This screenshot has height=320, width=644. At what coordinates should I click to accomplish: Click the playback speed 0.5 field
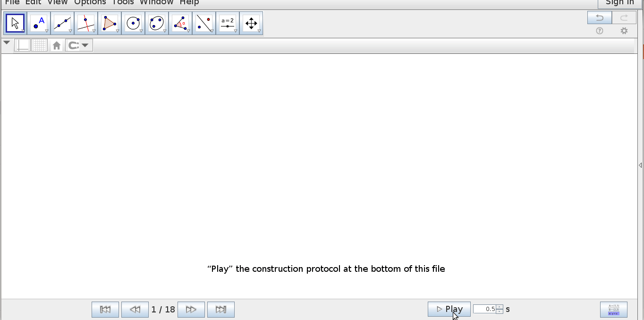(x=485, y=309)
